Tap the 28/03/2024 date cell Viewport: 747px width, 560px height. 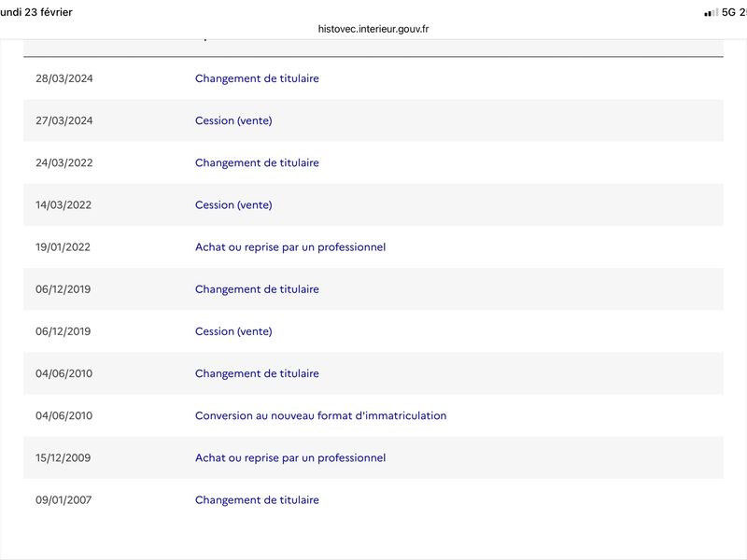click(64, 78)
